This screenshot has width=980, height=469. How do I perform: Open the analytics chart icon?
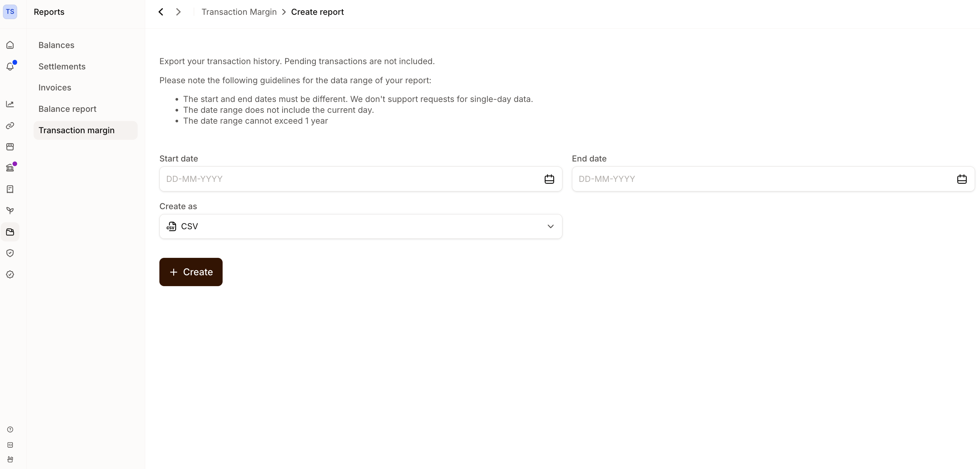pyautogui.click(x=10, y=104)
